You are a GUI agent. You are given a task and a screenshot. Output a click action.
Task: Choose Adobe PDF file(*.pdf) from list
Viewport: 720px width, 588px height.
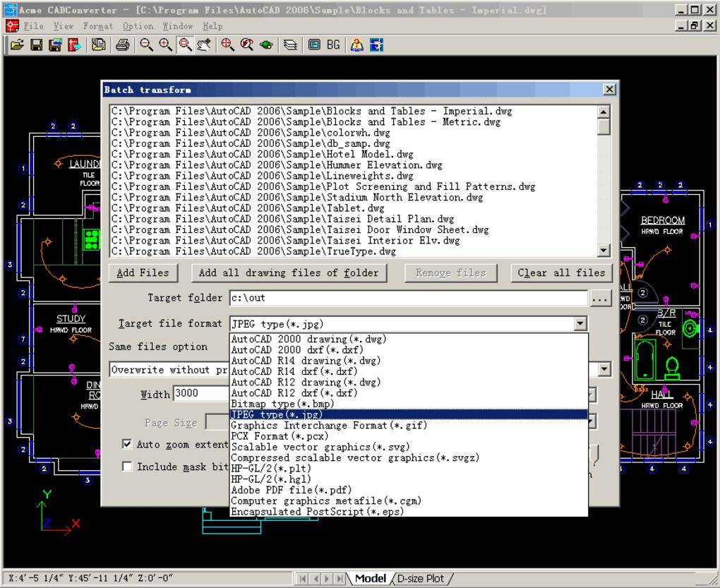291,490
